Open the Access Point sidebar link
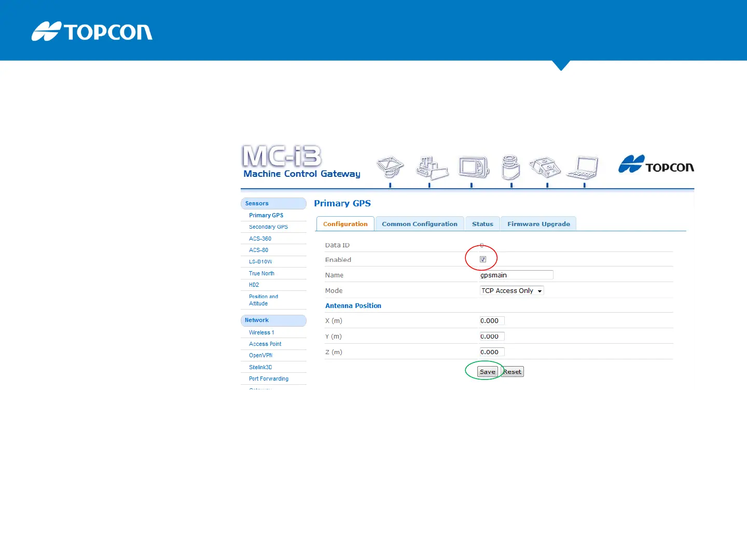Screen dimensions: 747x560 click(x=265, y=344)
